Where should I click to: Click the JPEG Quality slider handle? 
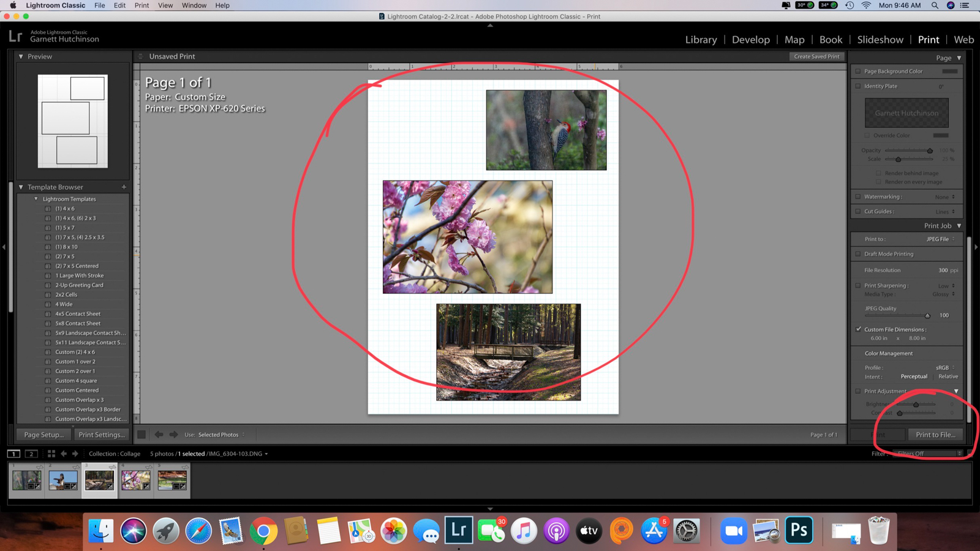tap(927, 315)
